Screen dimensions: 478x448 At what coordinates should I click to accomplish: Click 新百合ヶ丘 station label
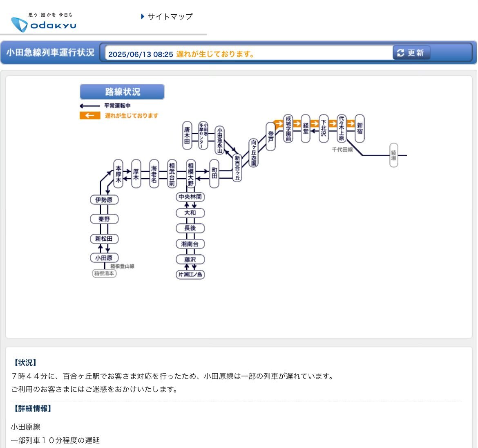coord(237,168)
